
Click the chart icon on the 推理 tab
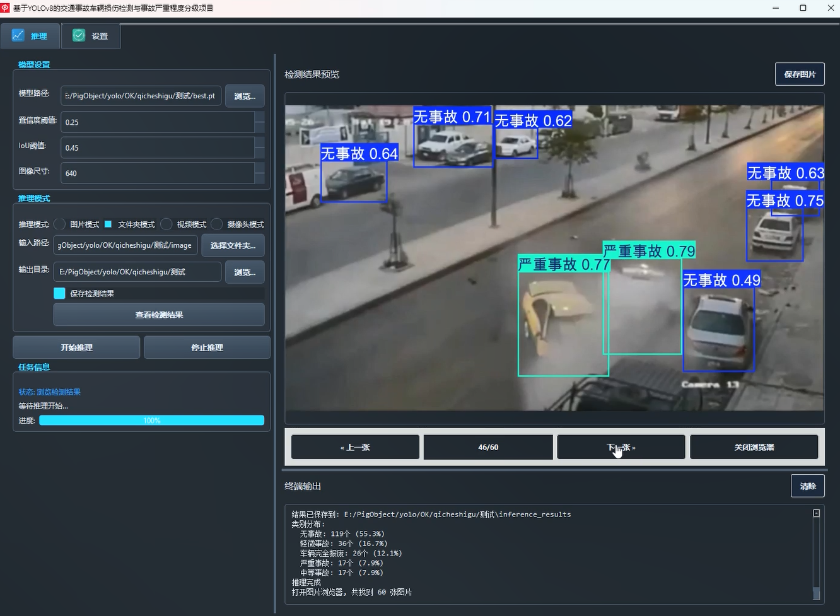pyautogui.click(x=18, y=35)
